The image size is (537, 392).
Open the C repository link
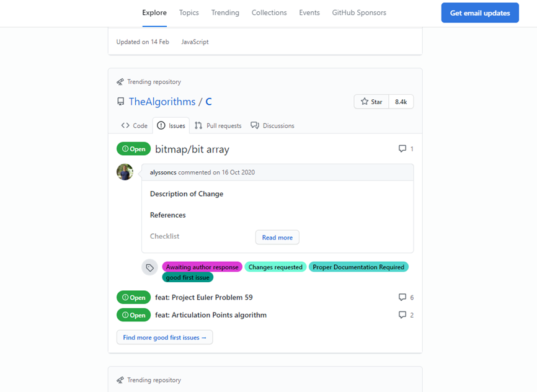point(208,102)
